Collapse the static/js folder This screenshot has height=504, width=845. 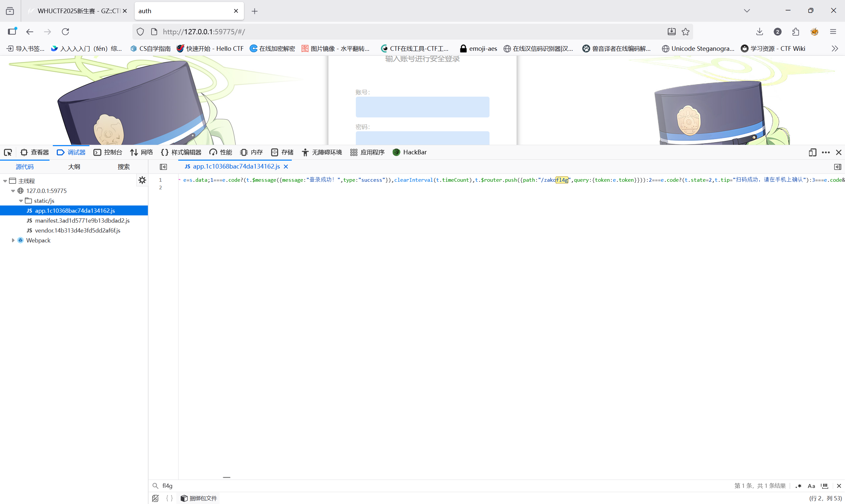click(x=21, y=201)
